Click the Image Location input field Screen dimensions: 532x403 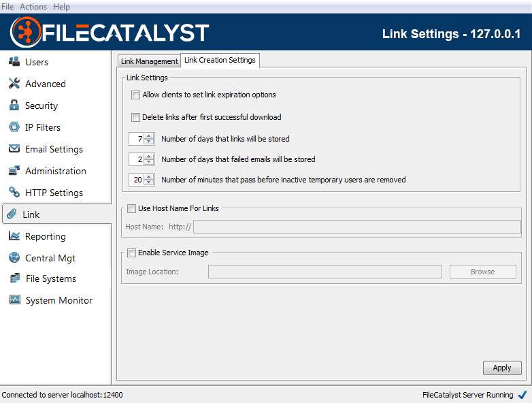point(325,272)
